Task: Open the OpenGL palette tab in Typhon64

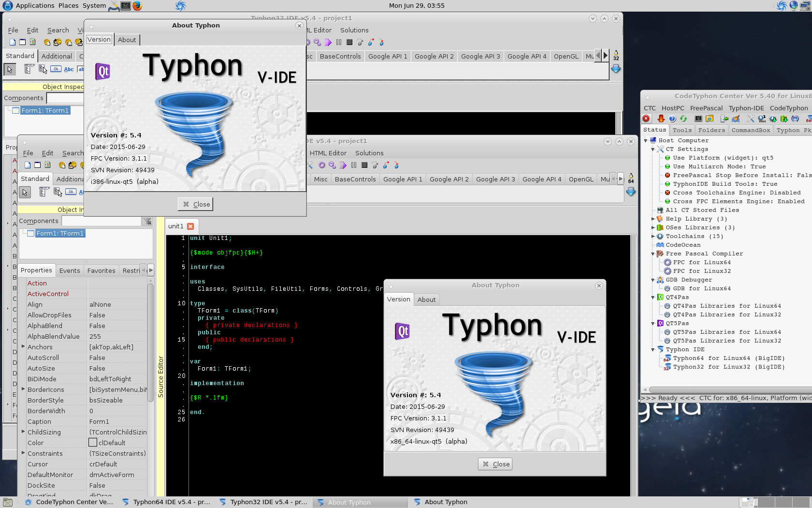Action: (580, 179)
